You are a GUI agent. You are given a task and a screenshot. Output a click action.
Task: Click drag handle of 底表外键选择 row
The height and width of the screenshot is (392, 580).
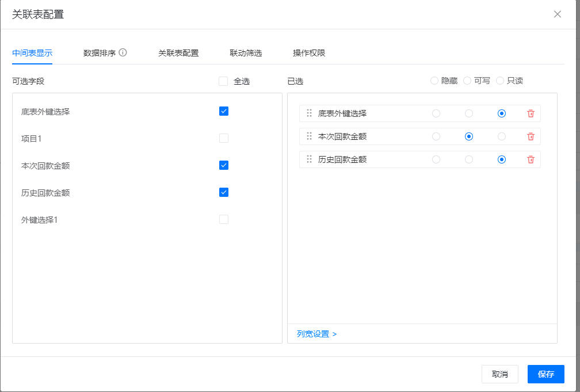[310, 113]
